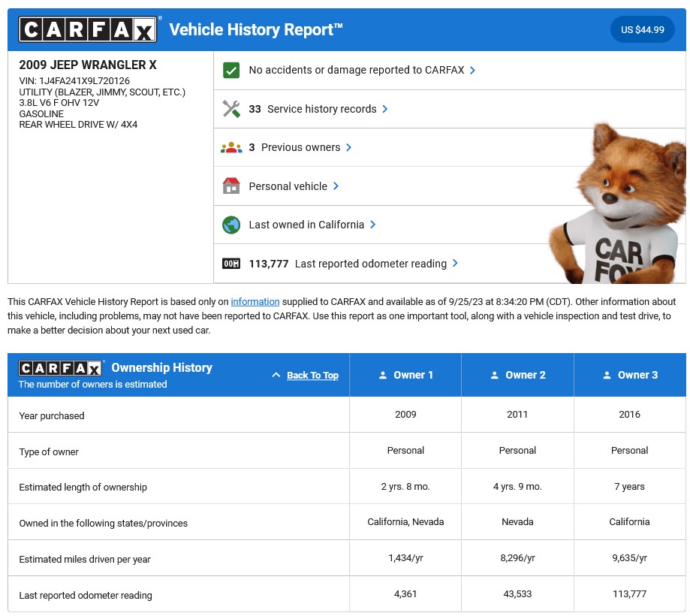The image size is (690, 616).
Task: Click the '1,434/yr' miles cell
Action: (x=405, y=558)
